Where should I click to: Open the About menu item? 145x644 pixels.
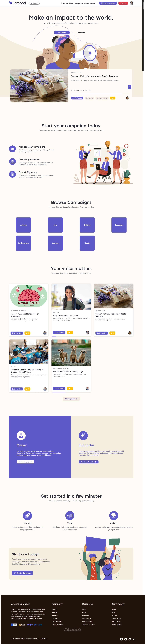tap(87, 3)
